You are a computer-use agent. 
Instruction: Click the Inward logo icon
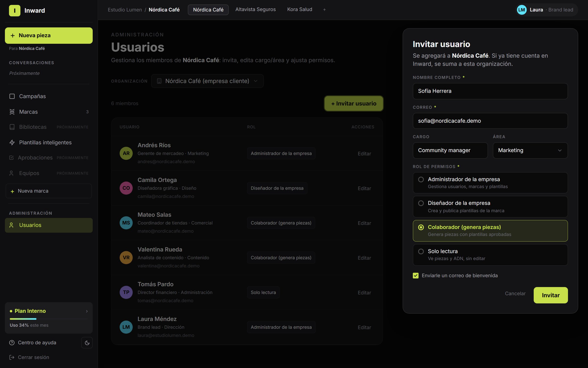click(x=15, y=11)
